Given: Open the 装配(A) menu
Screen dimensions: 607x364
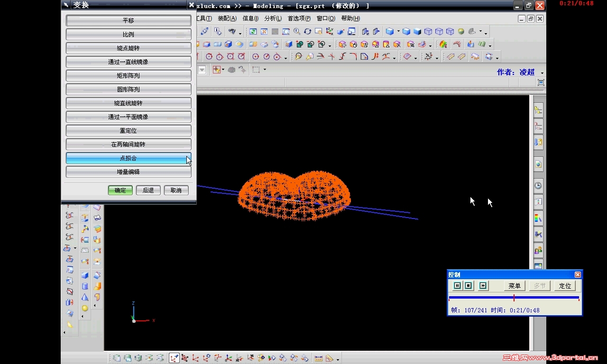Looking at the screenshot, I should [227, 18].
